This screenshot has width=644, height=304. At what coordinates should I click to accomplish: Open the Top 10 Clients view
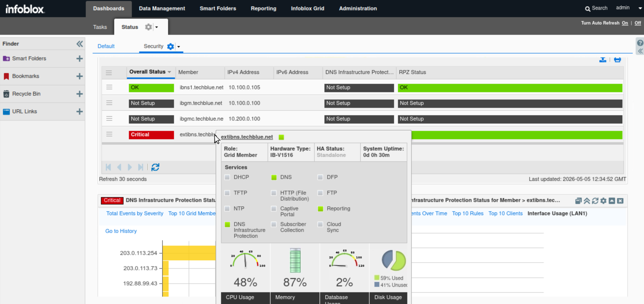(506, 214)
